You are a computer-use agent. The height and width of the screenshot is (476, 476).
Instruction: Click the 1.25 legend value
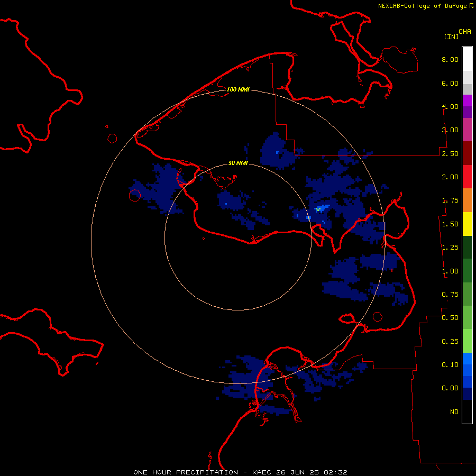450,248
